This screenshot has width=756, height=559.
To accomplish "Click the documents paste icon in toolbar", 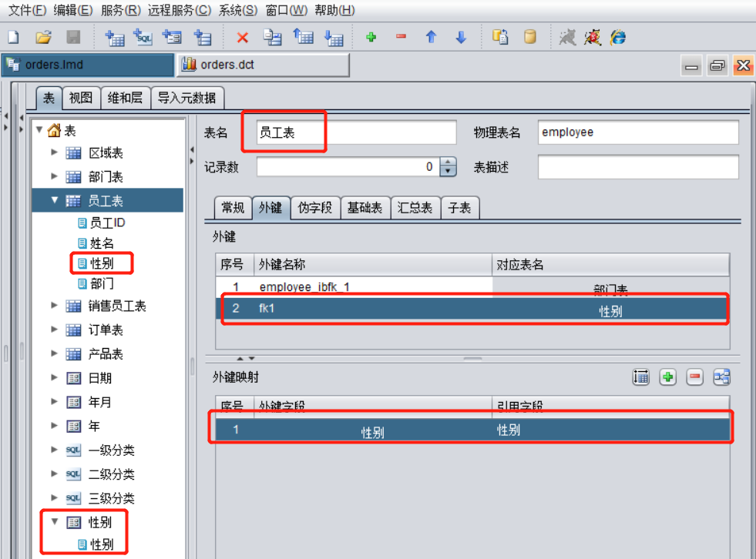I will pyautogui.click(x=500, y=37).
